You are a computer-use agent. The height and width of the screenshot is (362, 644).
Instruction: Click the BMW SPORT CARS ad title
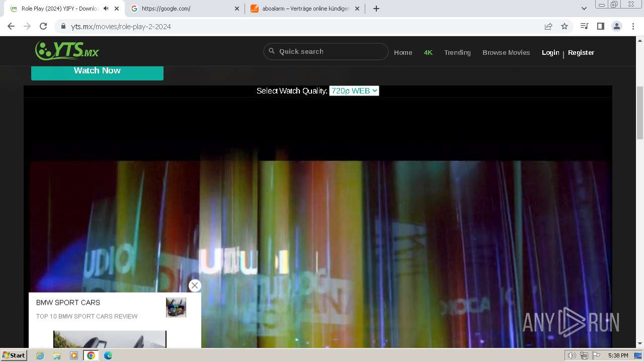[x=68, y=303]
